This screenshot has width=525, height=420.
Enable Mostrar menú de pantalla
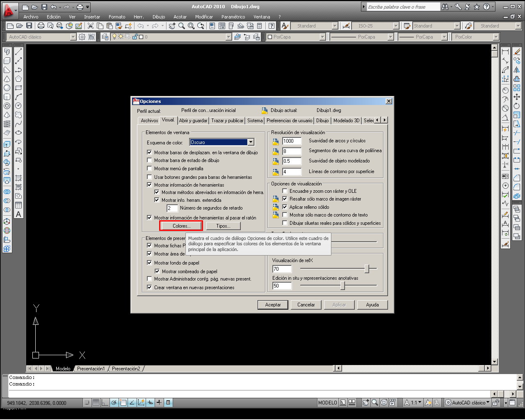click(x=149, y=169)
